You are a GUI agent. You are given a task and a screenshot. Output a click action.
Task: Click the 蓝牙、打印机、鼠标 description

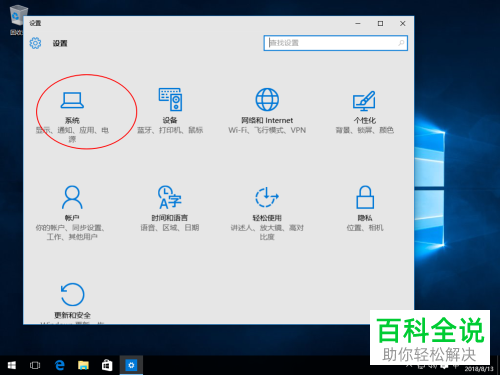click(170, 130)
